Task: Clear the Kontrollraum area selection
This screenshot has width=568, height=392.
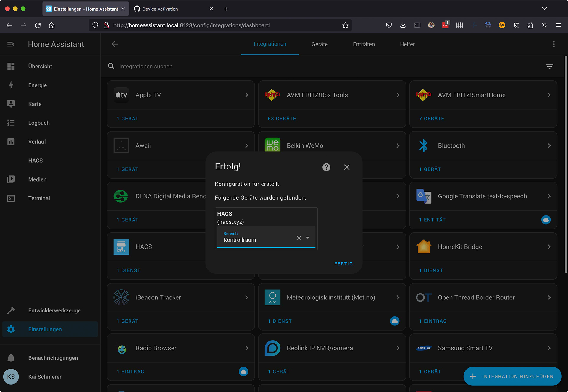Action: (x=299, y=238)
